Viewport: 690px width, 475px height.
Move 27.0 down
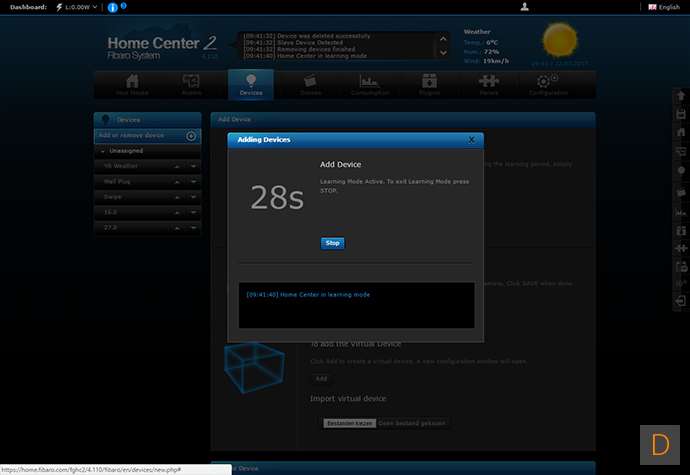click(193, 228)
